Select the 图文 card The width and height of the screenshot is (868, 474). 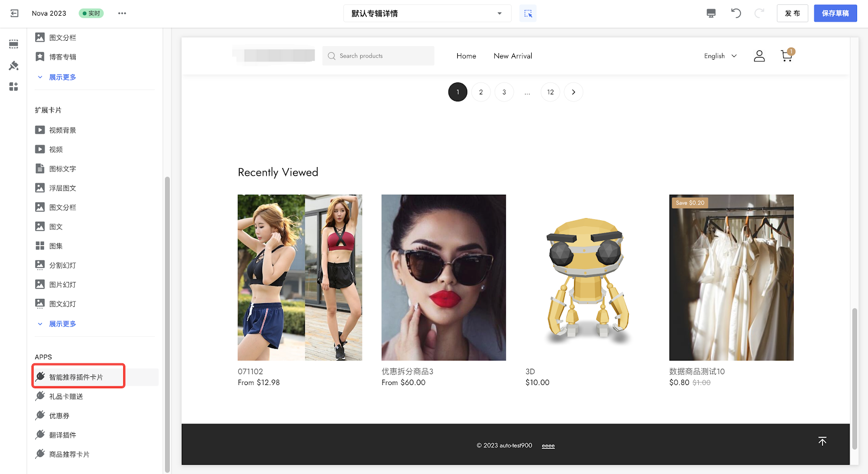[x=49, y=227]
